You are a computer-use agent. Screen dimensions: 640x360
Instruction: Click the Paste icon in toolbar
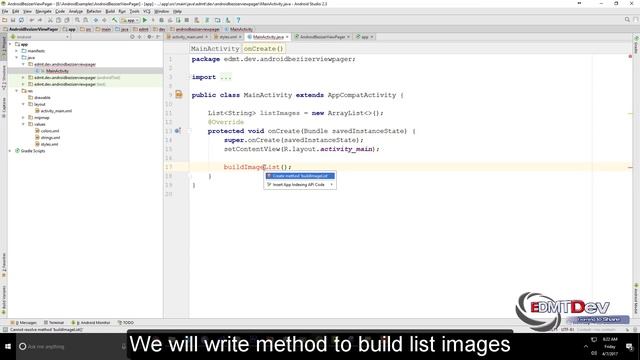[67, 20]
